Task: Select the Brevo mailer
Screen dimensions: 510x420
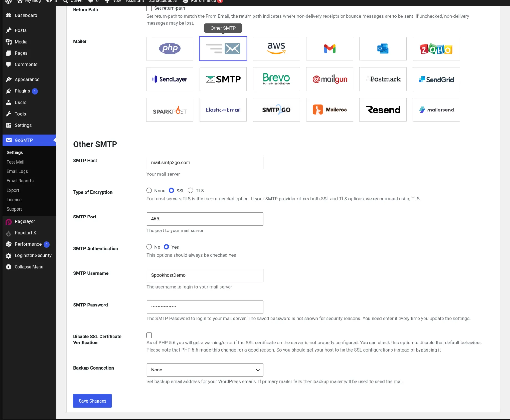Action: [x=276, y=79]
